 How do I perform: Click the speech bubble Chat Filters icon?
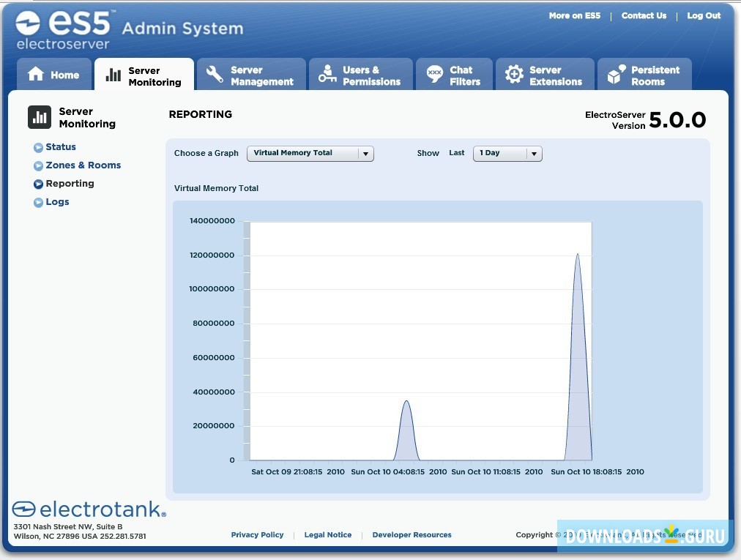tap(434, 75)
